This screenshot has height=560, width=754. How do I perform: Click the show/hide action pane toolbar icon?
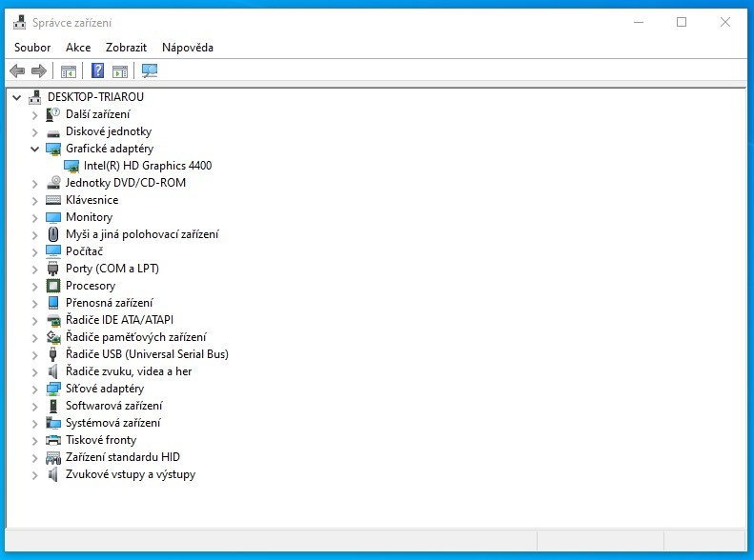tap(120, 70)
